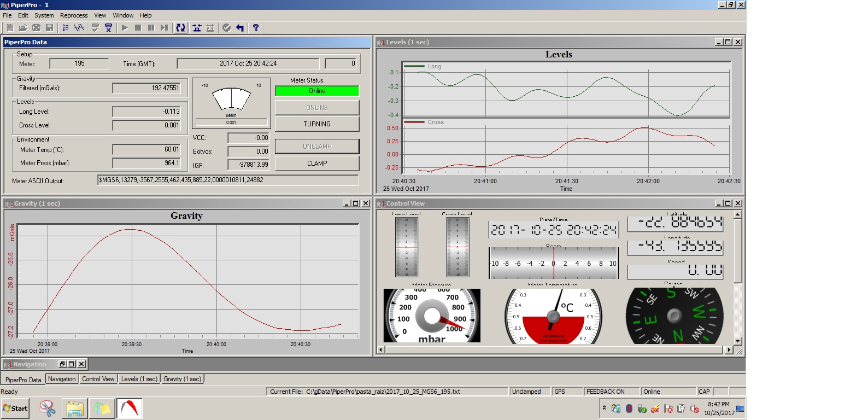Click the list view toolbar icon

click(66, 28)
